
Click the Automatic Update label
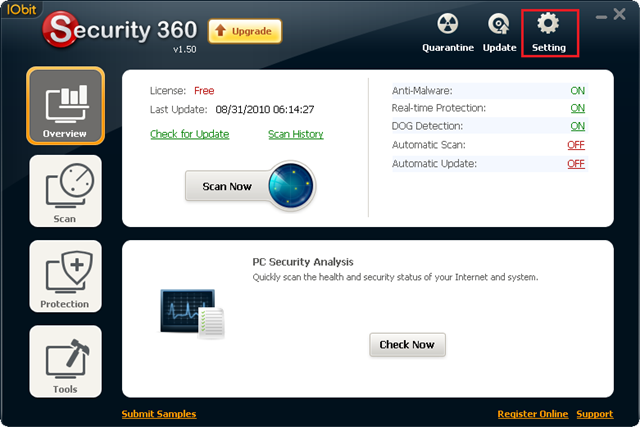click(x=434, y=164)
